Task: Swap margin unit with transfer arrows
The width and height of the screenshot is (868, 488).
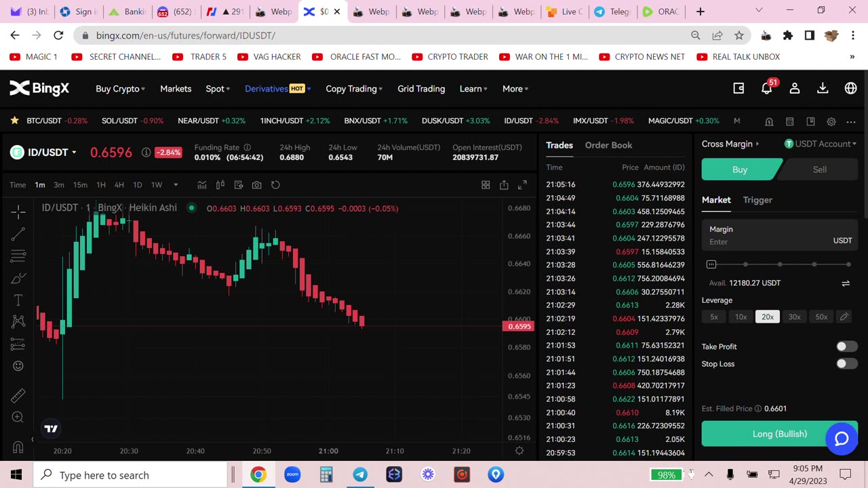Action: click(x=846, y=283)
